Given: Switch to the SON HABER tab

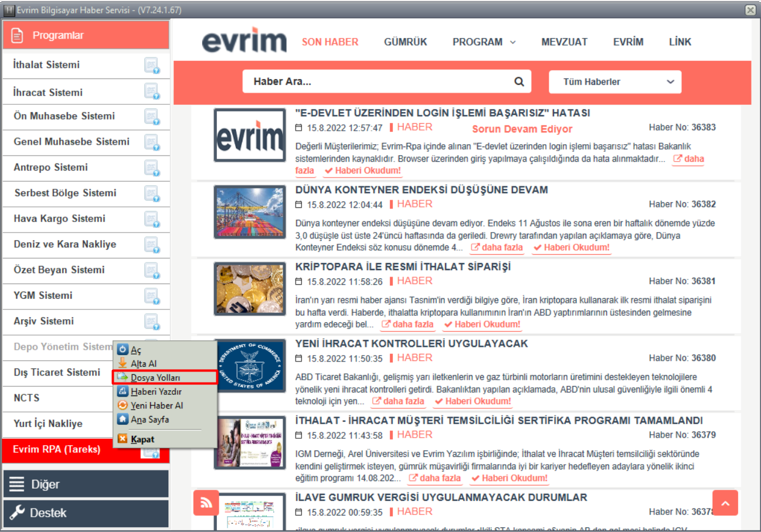Looking at the screenshot, I should pos(330,42).
